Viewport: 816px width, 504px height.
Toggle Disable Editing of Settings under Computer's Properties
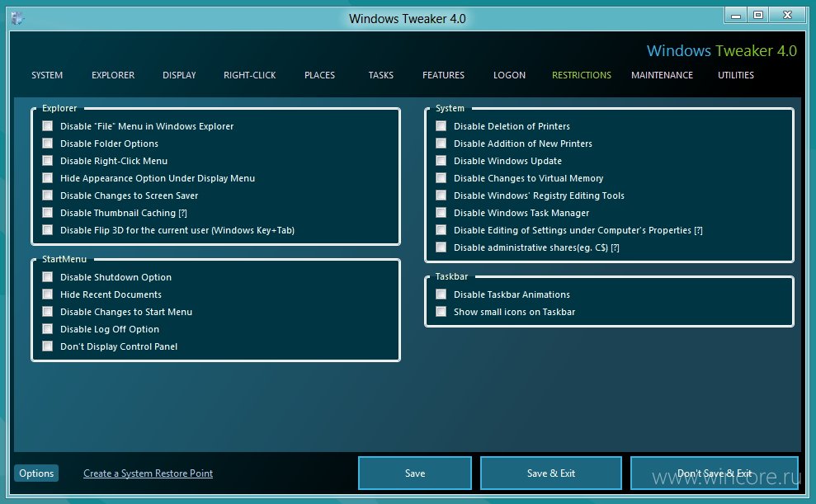(x=441, y=230)
